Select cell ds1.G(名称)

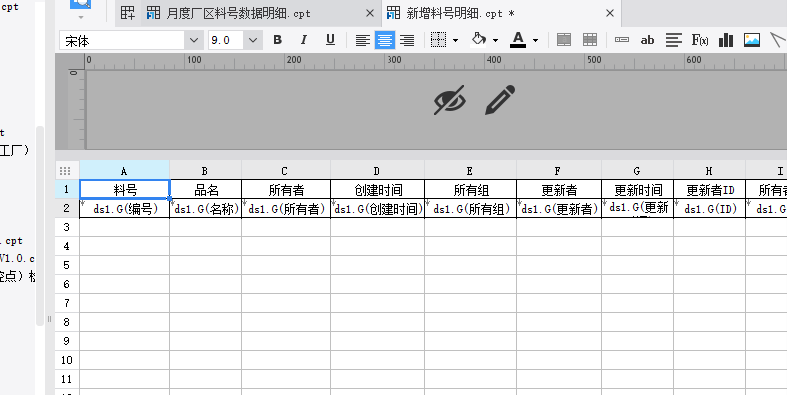pyautogui.click(x=206, y=208)
